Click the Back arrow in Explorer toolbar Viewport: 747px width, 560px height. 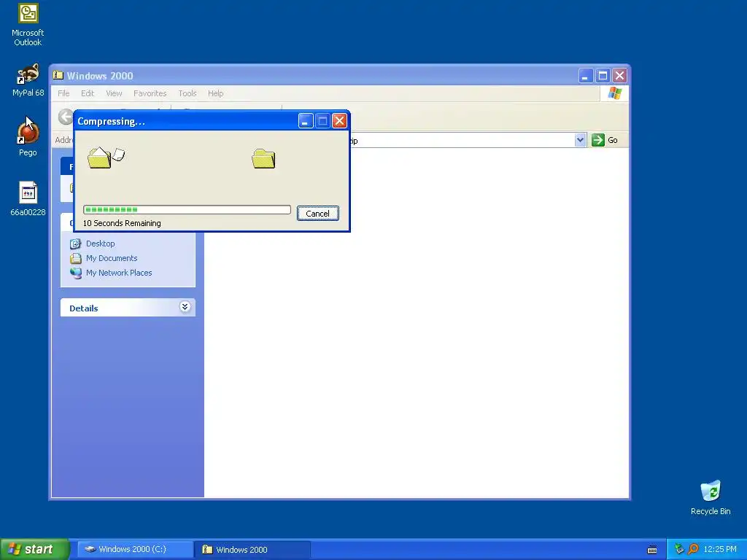(65, 117)
